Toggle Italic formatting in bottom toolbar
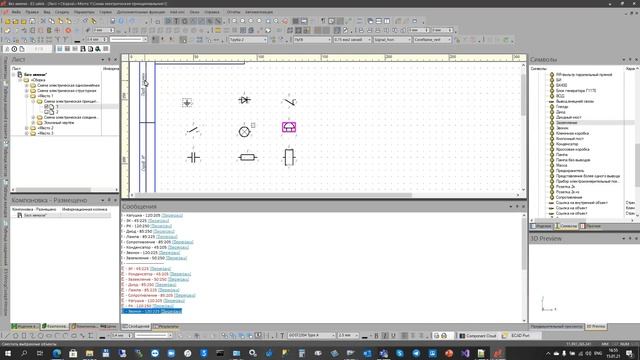The image size is (640, 360). click(x=385, y=336)
